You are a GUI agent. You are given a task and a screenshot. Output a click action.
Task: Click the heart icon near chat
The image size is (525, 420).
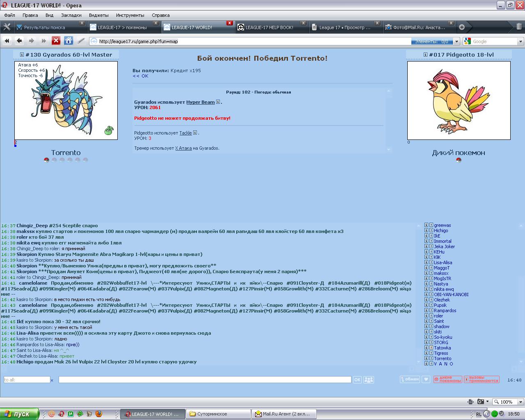coord(426,379)
